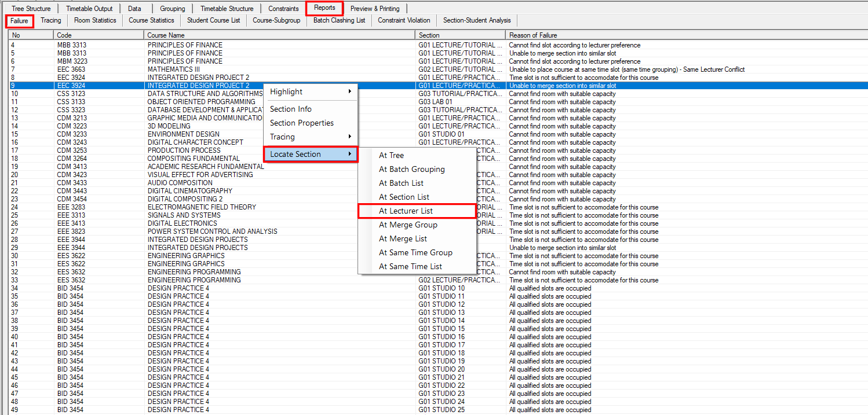Choose At Merge Group from submenu
Screen dimensions: 868x415
coord(417,225)
